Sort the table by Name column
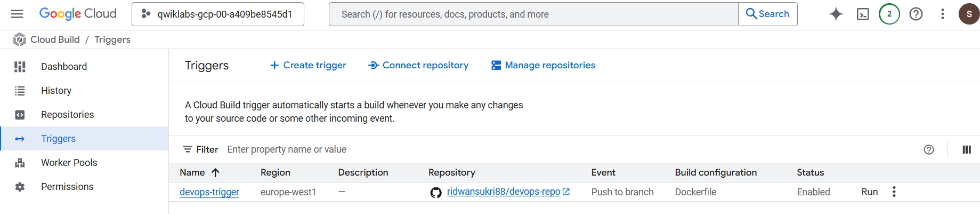This screenshot has height=214, width=980. (x=199, y=172)
